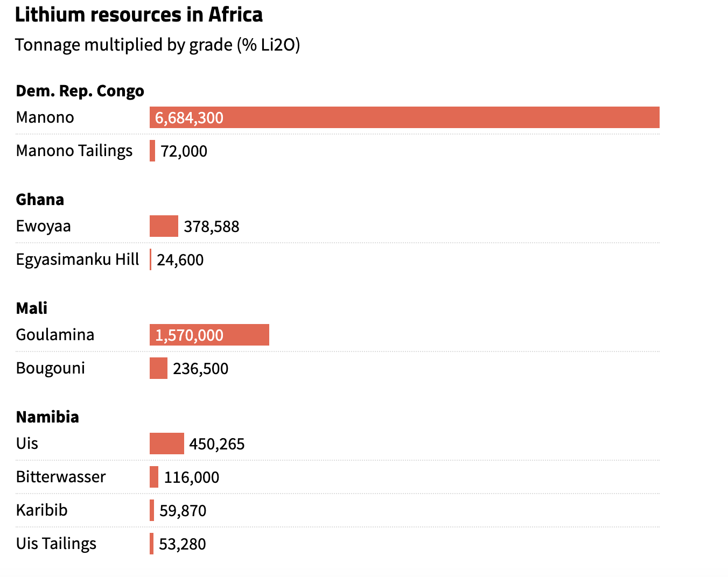
Task: Click the Manono Tailings bar
Action: (152, 151)
